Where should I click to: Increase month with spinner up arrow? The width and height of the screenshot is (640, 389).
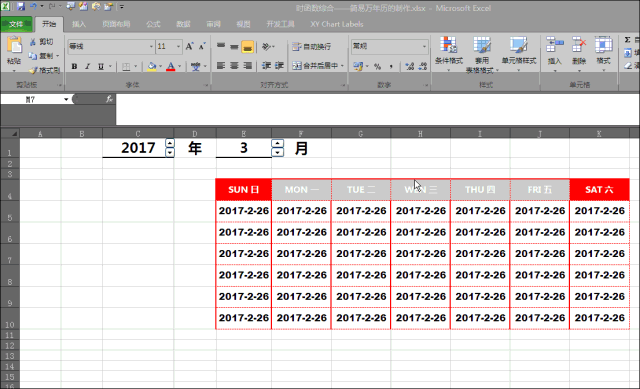[278, 143]
